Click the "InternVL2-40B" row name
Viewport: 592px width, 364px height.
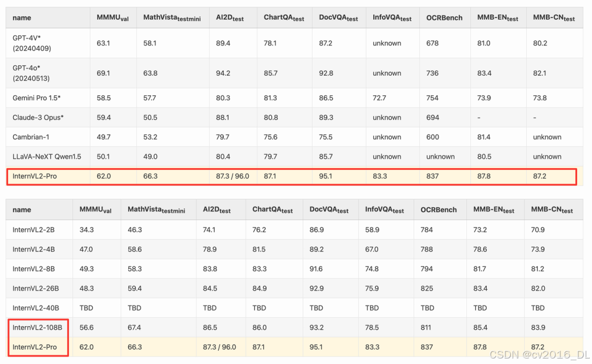tap(36, 308)
